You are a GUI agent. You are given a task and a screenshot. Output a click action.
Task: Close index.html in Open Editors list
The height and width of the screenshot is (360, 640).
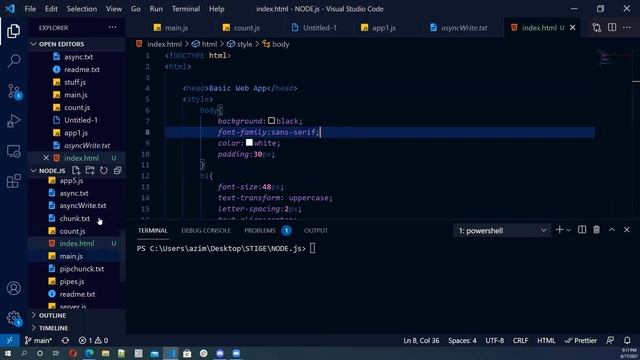(x=46, y=158)
